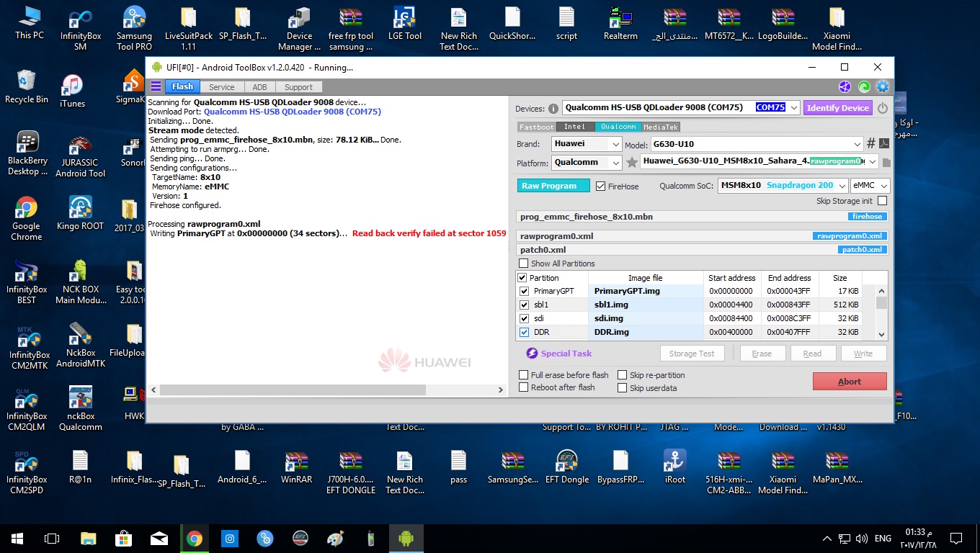Switch to the Flash tab

[182, 87]
